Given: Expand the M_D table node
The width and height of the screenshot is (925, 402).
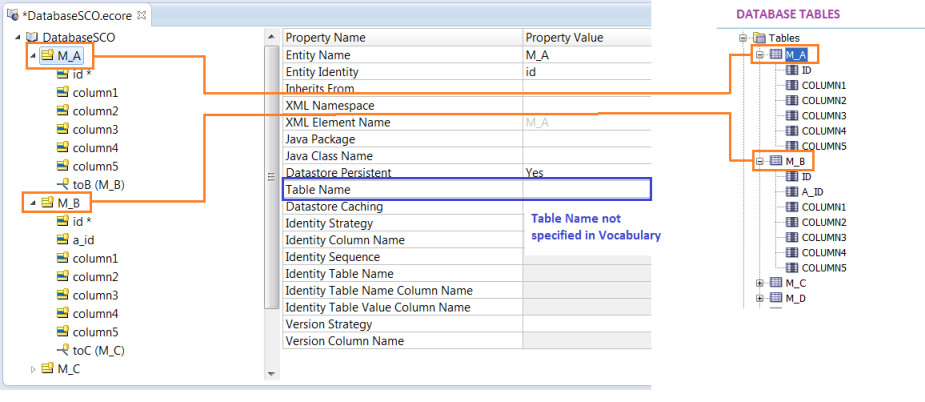Looking at the screenshot, I should 760,299.
